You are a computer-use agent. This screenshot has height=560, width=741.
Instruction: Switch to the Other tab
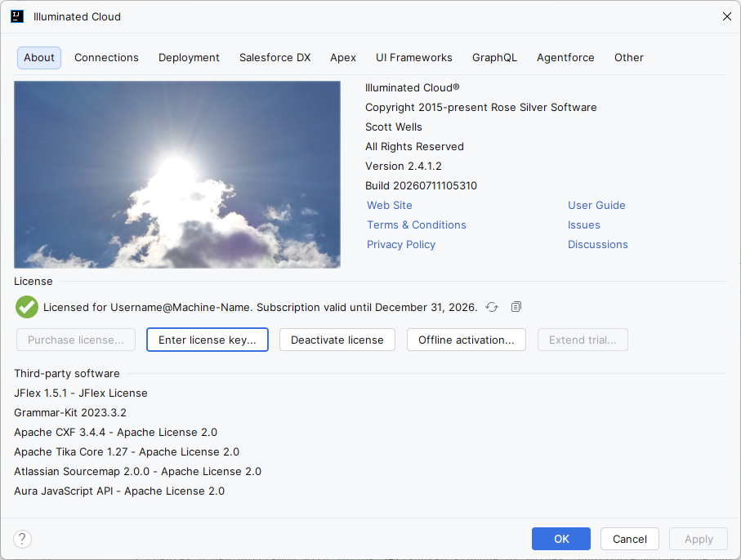[629, 58]
